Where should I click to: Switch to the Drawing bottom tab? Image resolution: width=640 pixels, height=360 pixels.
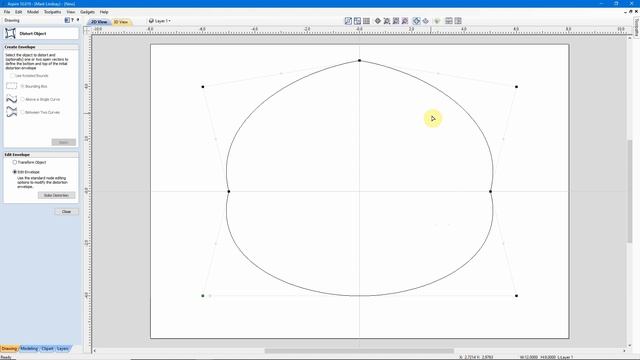[9, 349]
